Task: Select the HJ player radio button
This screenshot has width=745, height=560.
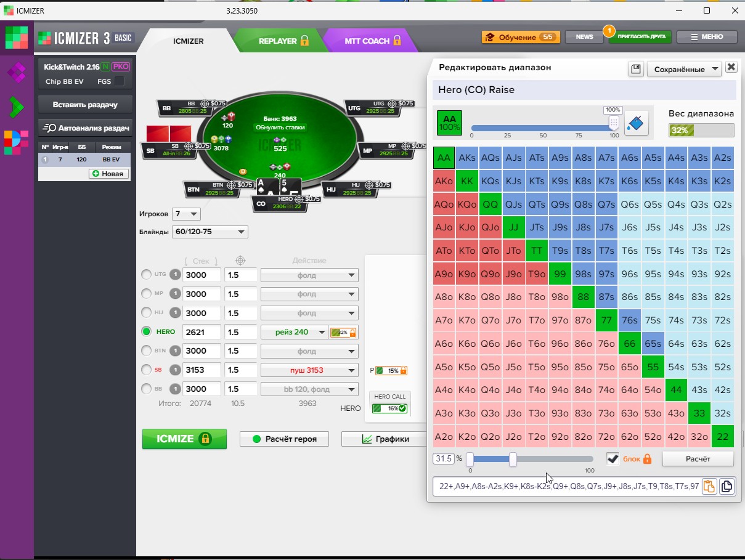Action: 146,313
